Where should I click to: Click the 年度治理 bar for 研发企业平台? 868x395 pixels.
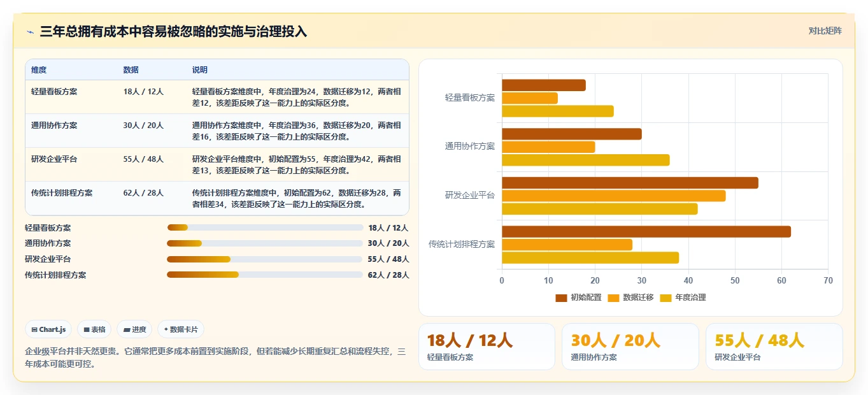[x=600, y=208]
